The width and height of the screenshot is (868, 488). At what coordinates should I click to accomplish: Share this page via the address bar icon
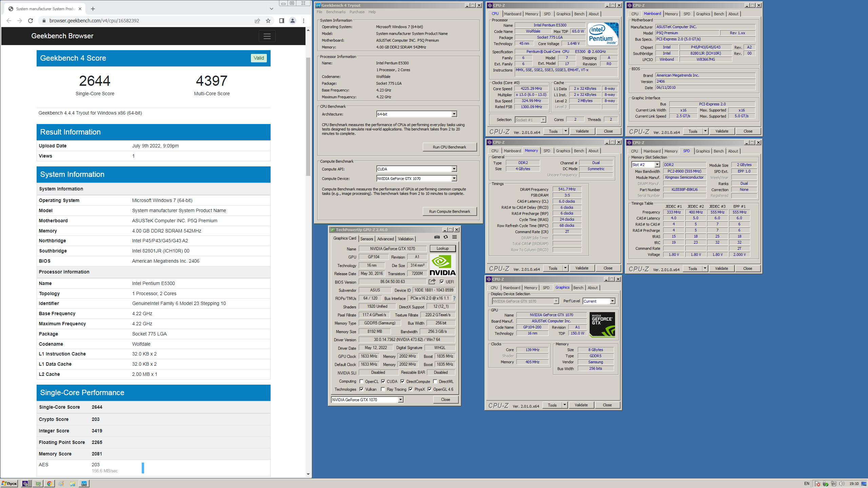257,21
